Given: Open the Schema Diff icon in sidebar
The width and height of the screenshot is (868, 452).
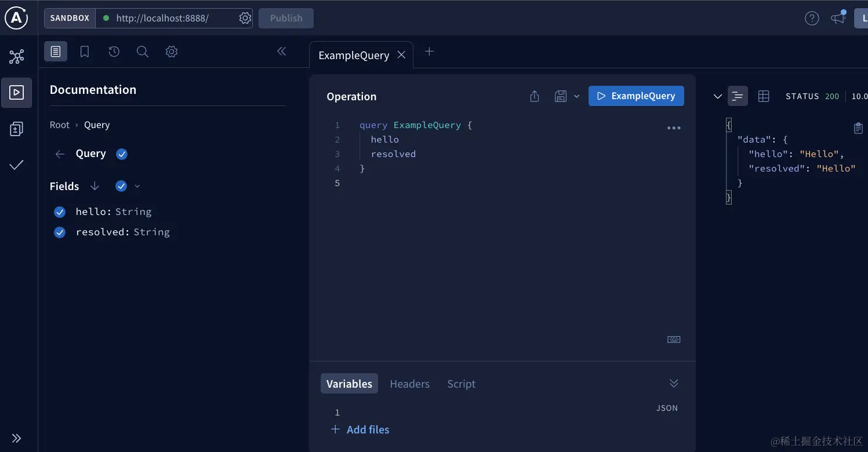Looking at the screenshot, I should (x=17, y=129).
